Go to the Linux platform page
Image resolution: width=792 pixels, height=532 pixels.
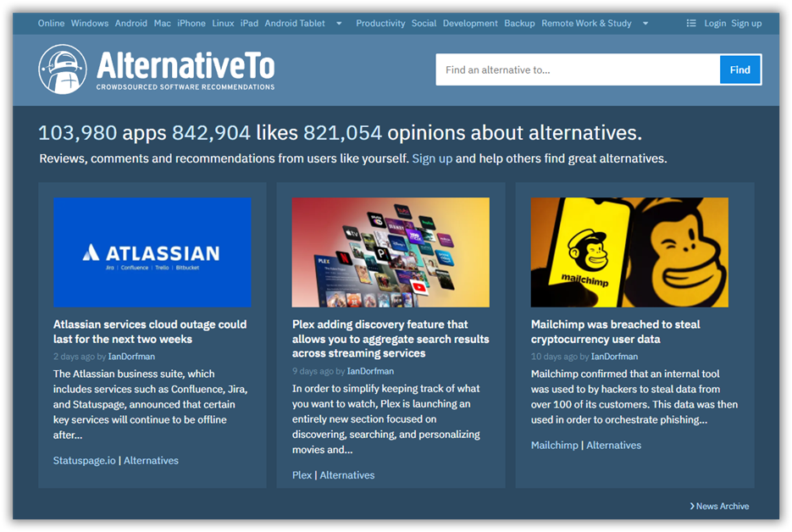pos(223,23)
